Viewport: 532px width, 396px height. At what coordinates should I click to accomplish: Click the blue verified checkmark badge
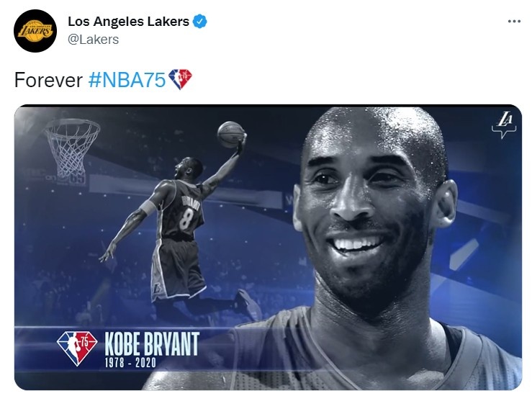200,22
